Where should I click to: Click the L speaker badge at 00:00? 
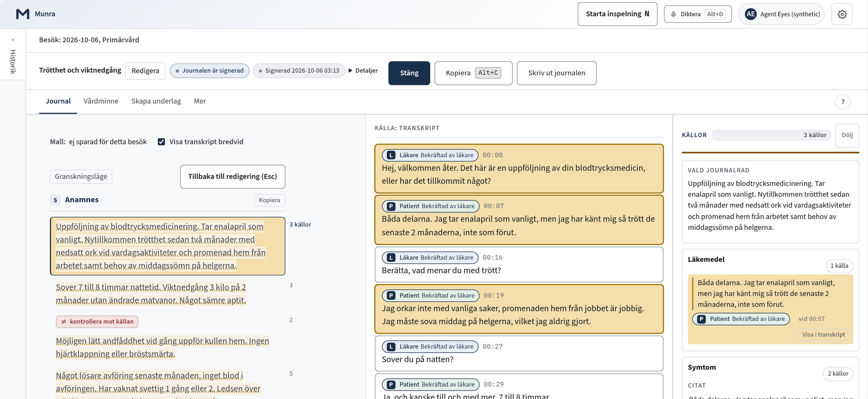pyautogui.click(x=391, y=155)
